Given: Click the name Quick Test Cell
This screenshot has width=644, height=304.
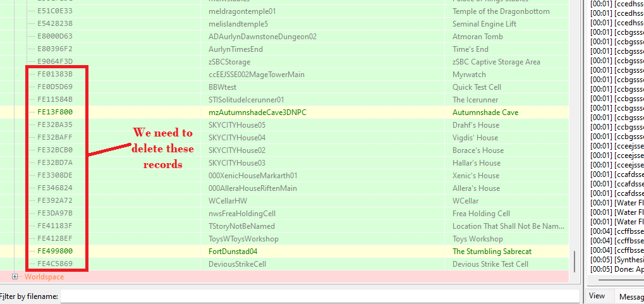Looking at the screenshot, I should pyautogui.click(x=477, y=87).
